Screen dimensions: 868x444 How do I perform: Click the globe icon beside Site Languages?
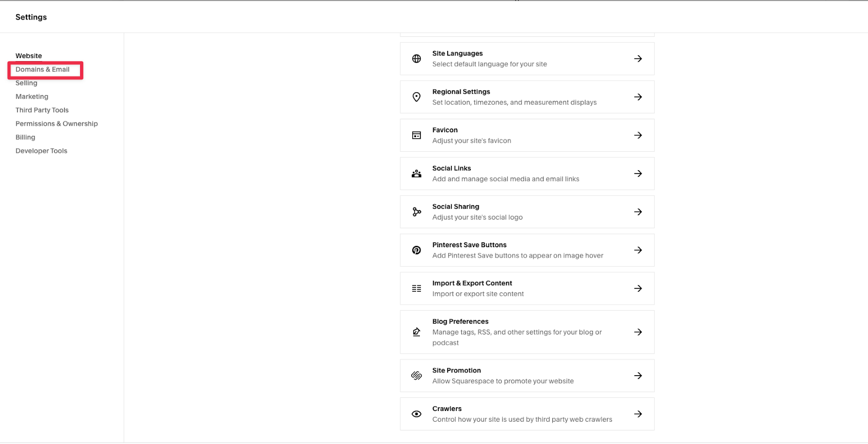(x=417, y=59)
